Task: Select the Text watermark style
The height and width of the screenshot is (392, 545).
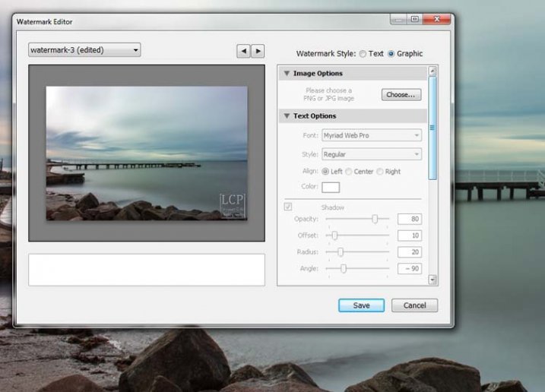Action: pyautogui.click(x=363, y=54)
